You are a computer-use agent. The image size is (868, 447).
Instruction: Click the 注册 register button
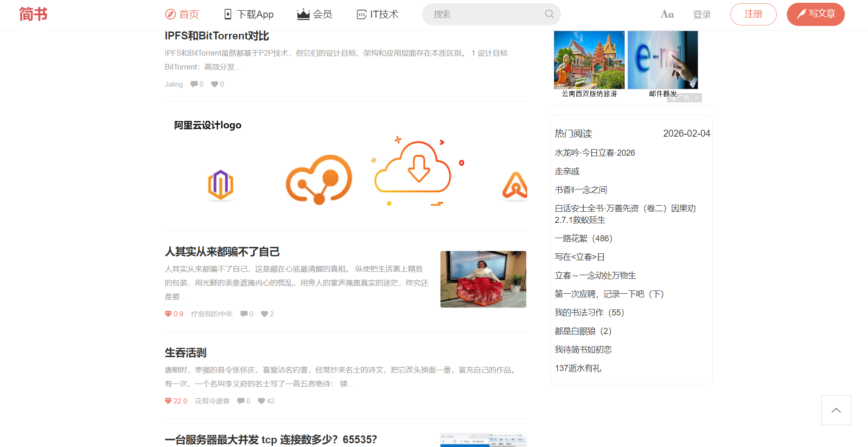tap(753, 14)
